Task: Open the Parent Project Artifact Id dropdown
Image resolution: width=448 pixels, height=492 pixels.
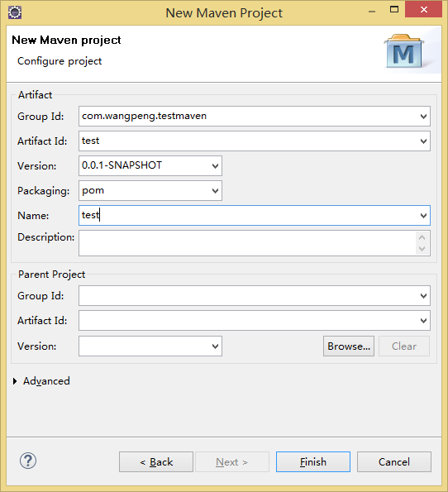Action: click(423, 320)
